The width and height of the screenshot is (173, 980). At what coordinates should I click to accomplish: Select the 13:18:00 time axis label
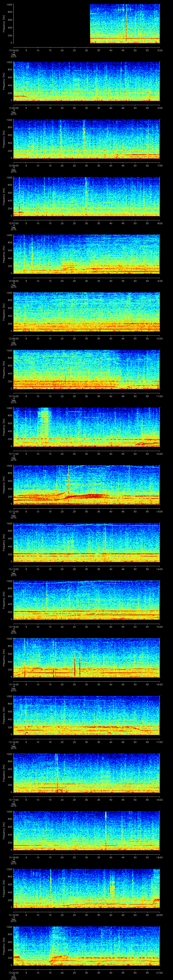coord(13,857)
